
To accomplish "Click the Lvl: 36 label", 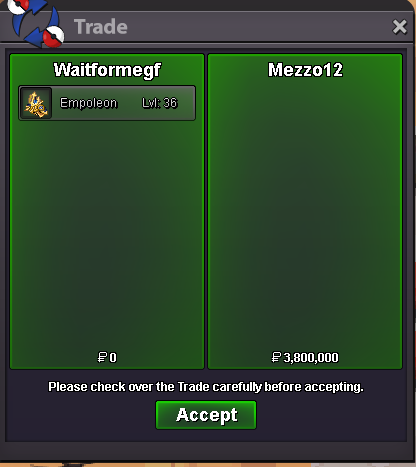I will (159, 103).
